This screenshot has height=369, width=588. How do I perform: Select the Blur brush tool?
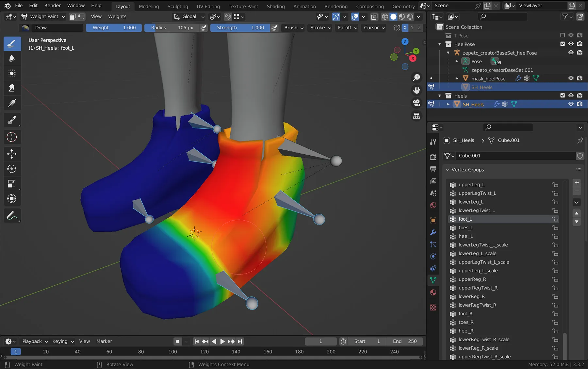tap(12, 58)
